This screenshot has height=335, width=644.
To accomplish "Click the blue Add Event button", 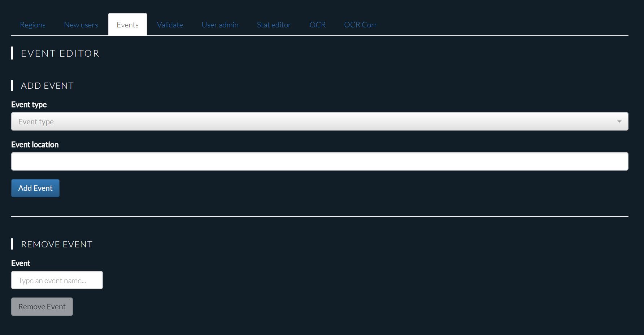I will pyautogui.click(x=35, y=188).
